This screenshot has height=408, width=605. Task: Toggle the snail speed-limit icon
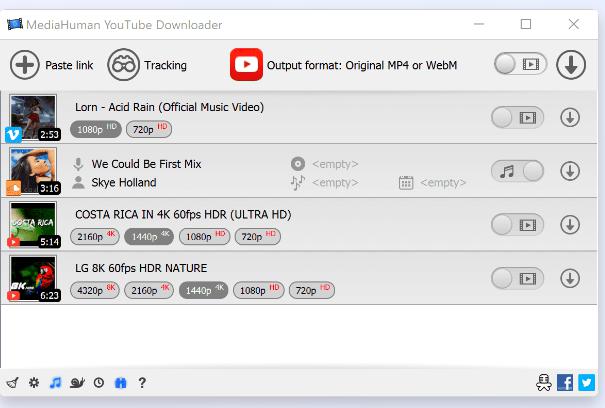pyautogui.click(x=77, y=383)
